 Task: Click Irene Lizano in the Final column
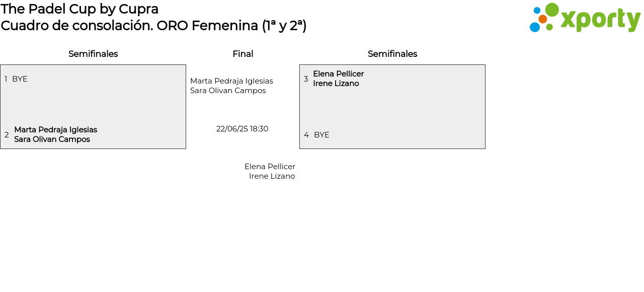click(x=272, y=176)
